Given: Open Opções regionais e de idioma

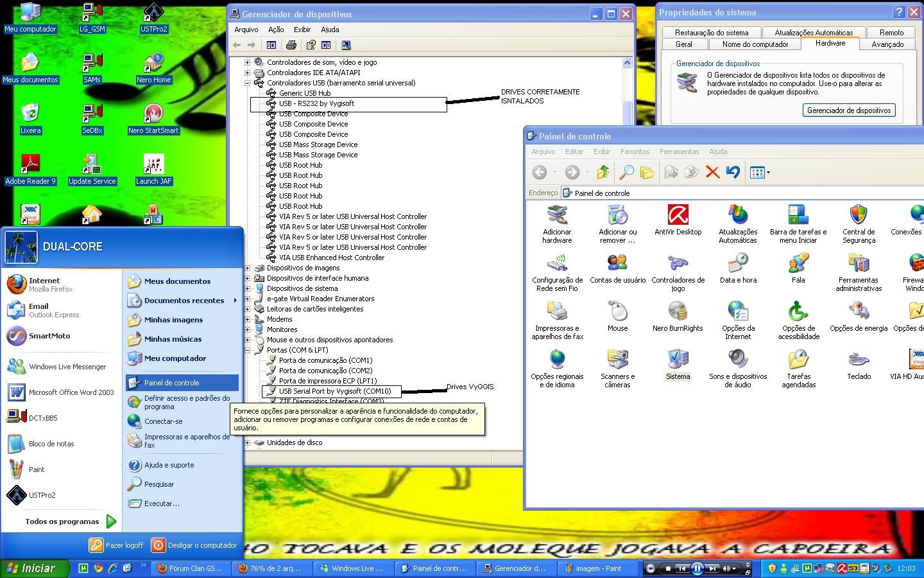Looking at the screenshot, I should [x=557, y=369].
